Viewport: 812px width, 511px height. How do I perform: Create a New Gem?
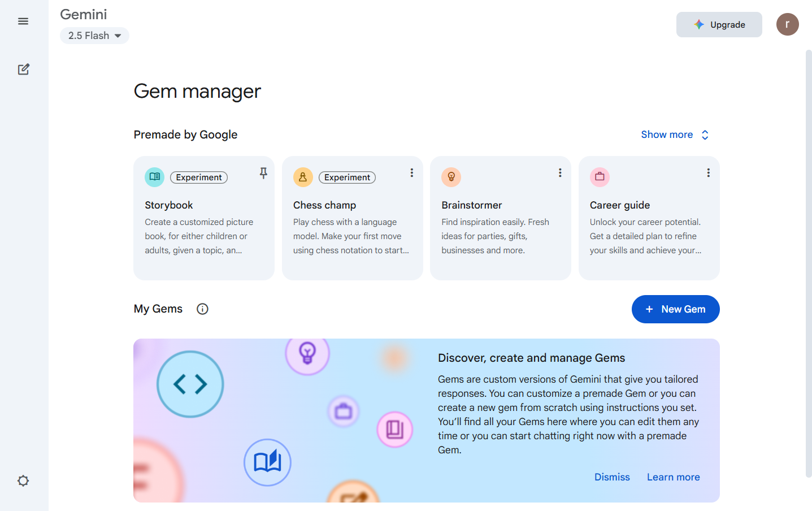click(675, 309)
